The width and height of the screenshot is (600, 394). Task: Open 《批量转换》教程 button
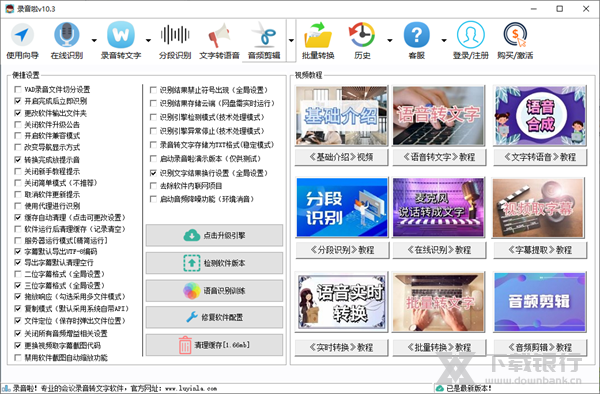click(439, 347)
